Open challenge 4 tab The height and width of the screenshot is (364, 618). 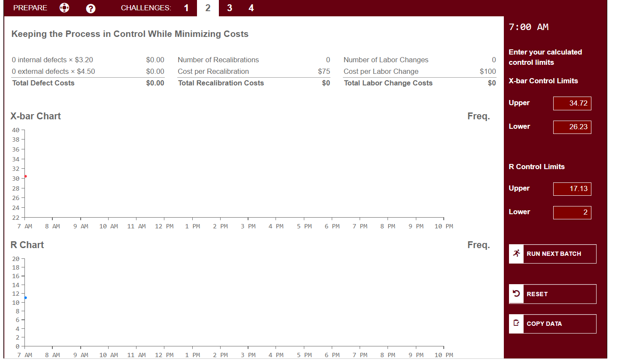251,8
